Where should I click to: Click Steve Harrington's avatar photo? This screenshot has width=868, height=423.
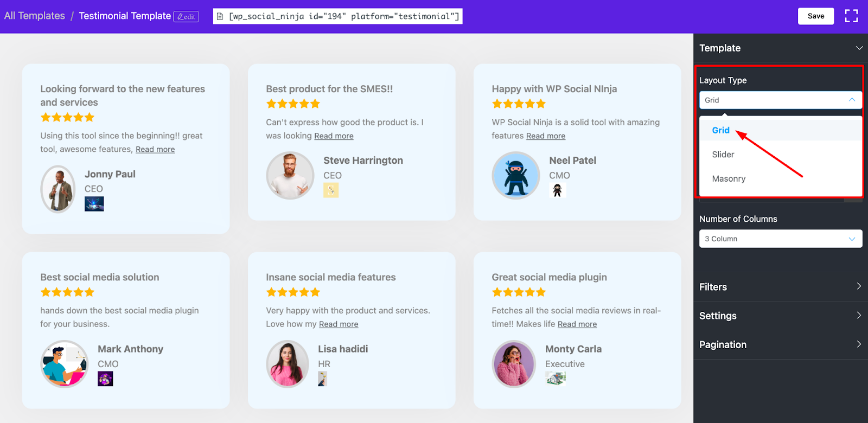pyautogui.click(x=290, y=176)
